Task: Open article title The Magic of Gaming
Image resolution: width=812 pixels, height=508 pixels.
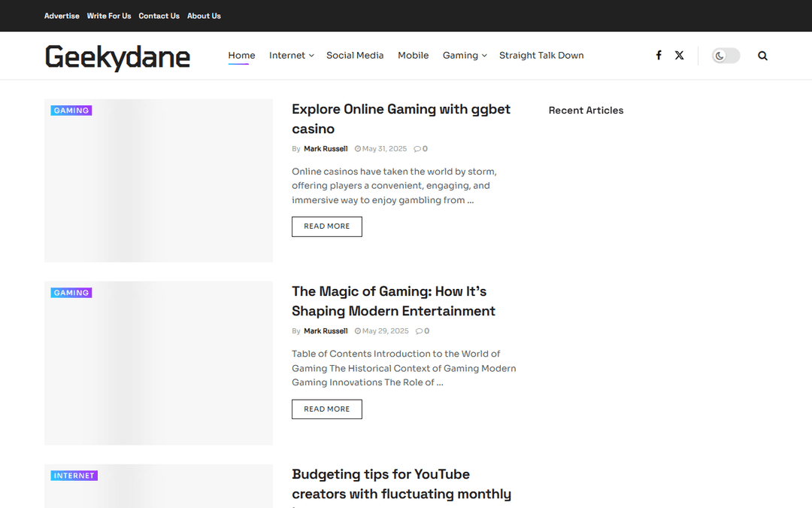Action: 393,301
